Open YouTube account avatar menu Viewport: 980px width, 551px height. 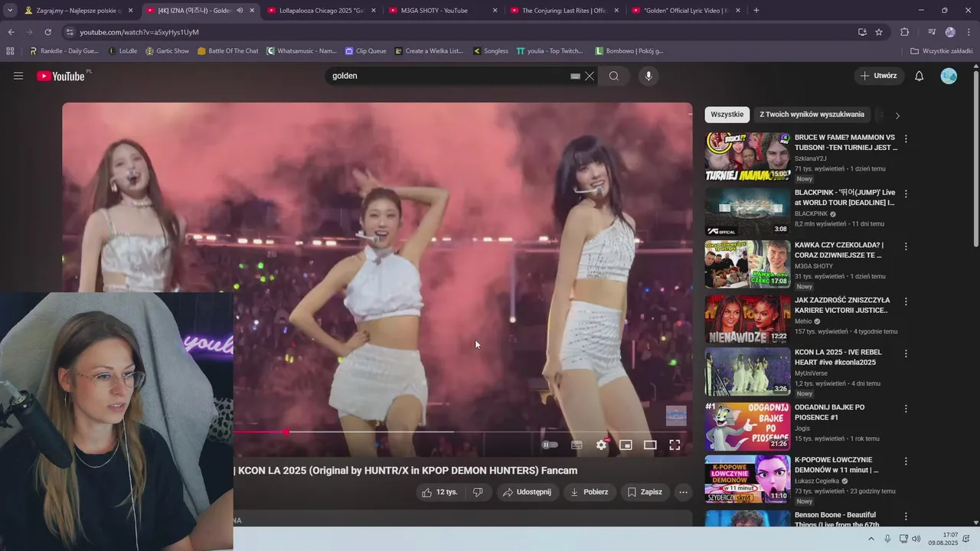pos(949,76)
